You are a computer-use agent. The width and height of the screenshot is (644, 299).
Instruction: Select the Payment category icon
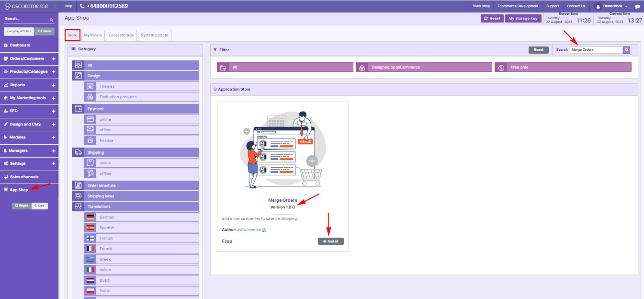pyautogui.click(x=78, y=109)
